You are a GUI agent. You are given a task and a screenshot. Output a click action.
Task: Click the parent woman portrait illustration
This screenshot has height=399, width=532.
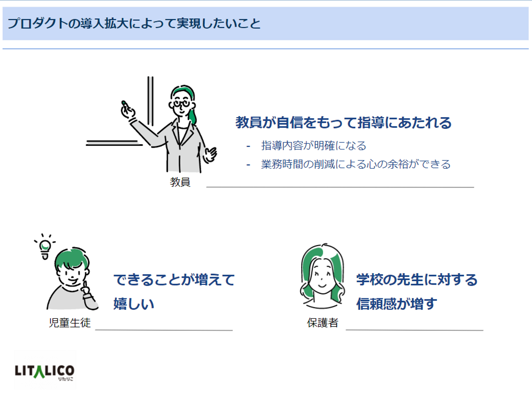[x=322, y=276]
